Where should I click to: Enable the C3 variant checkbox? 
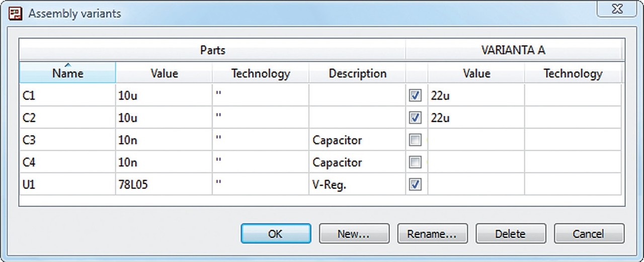pyautogui.click(x=415, y=140)
